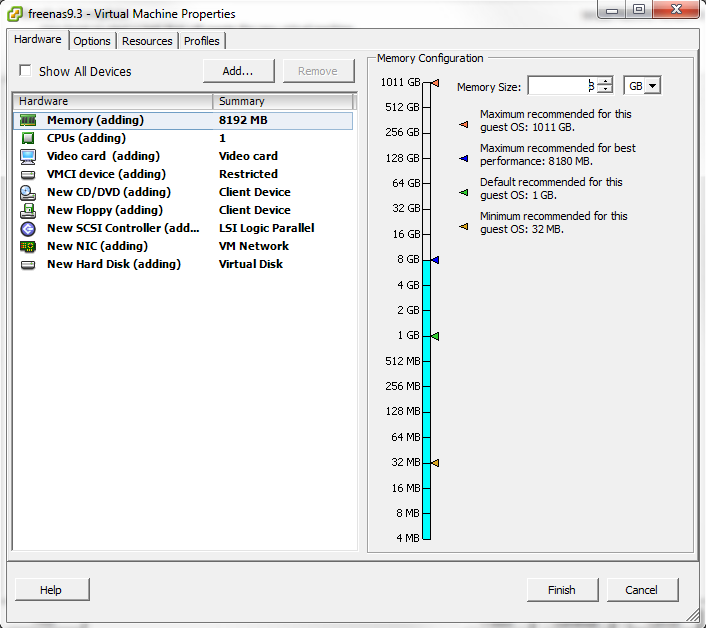Click blue best performance marker at 8 GB

pyautogui.click(x=435, y=260)
